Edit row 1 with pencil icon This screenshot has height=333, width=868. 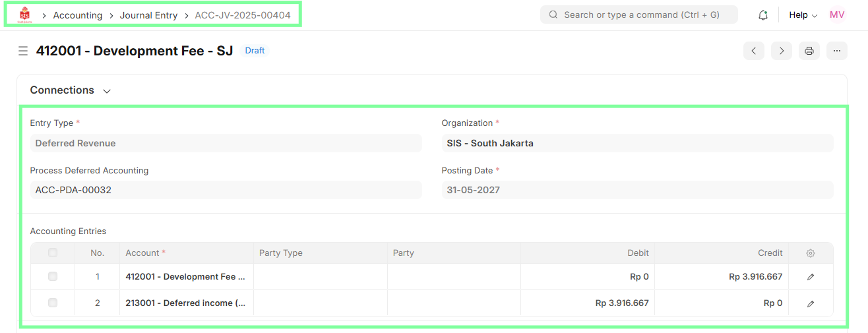coord(811,277)
